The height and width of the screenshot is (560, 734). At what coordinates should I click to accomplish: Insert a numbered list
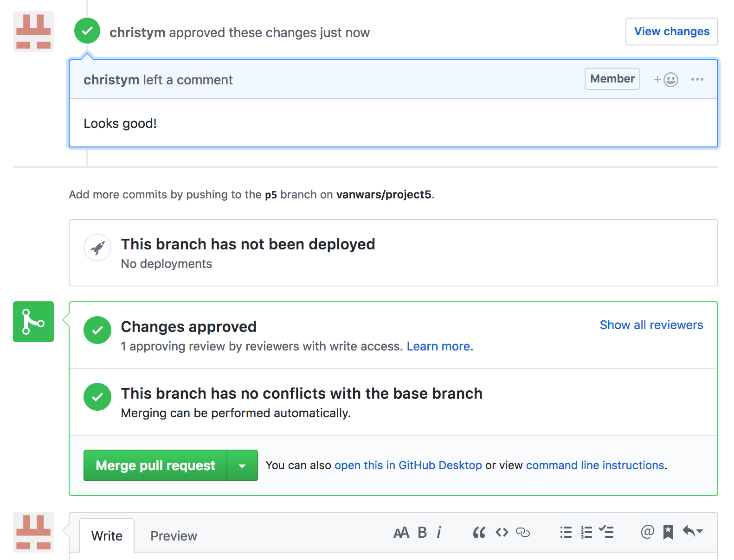586,533
